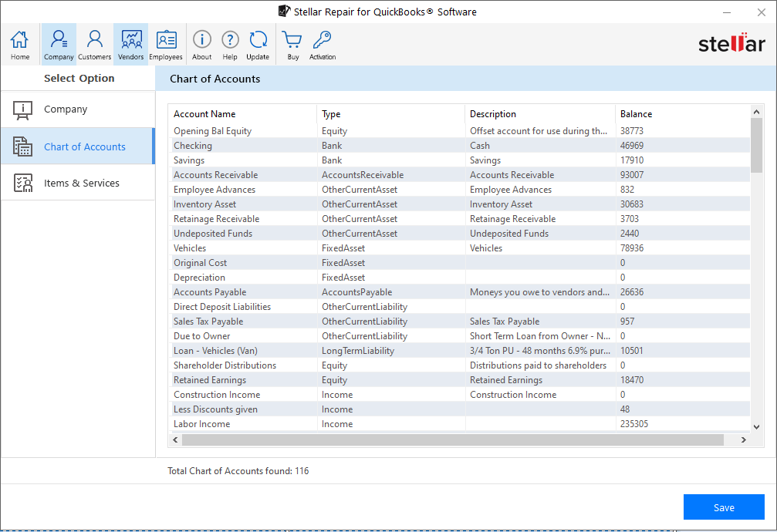This screenshot has width=777, height=532.
Task: Select Shareholder Distributions row
Action: pos(459,365)
